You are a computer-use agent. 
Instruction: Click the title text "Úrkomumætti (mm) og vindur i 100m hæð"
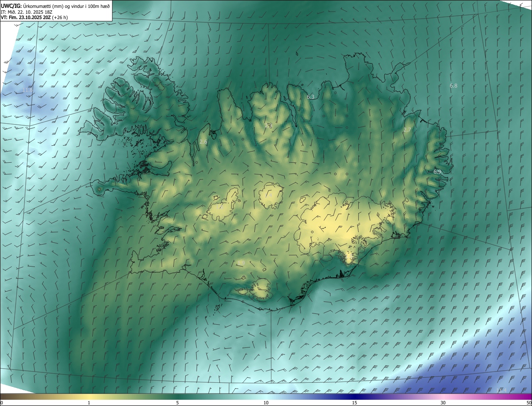tap(66, 6)
